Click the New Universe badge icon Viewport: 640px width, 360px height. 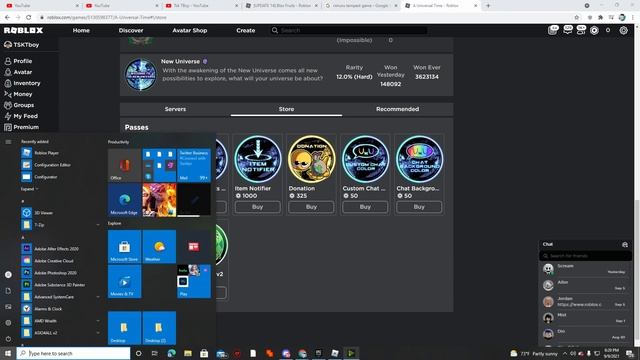tap(140, 74)
